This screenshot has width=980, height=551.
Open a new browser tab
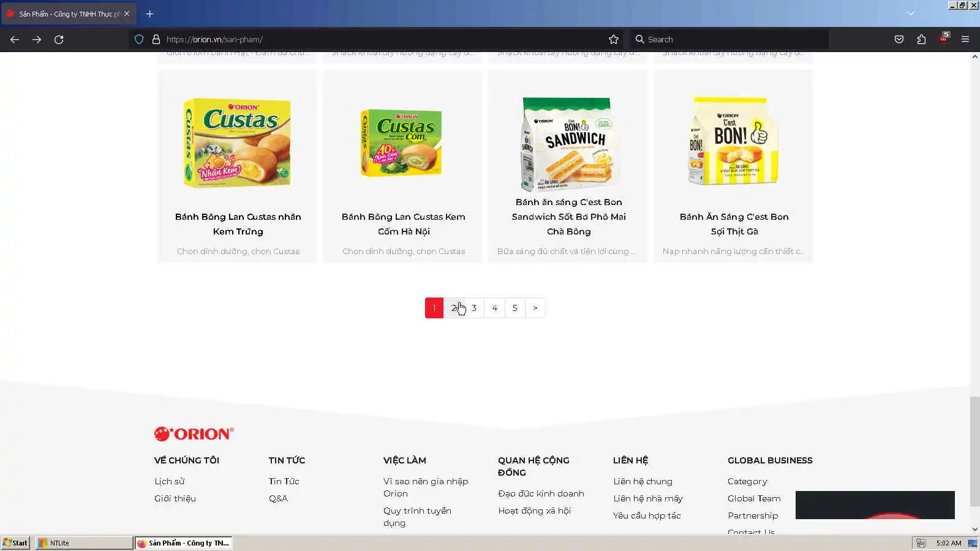[149, 13]
